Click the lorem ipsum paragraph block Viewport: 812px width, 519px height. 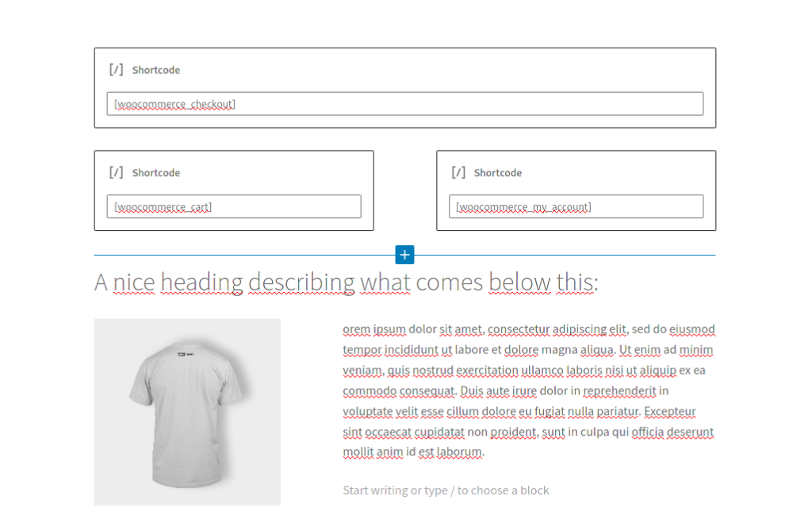pyautogui.click(x=529, y=390)
